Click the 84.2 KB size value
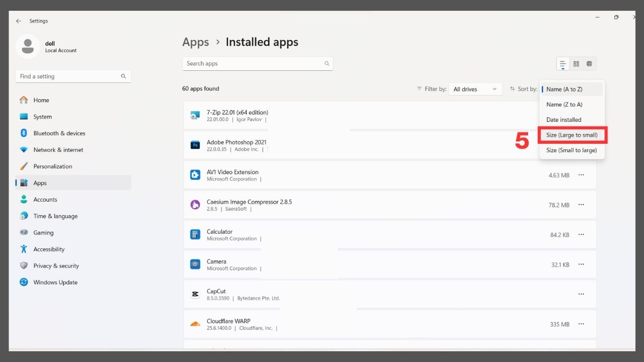644x362 pixels. pyautogui.click(x=560, y=235)
